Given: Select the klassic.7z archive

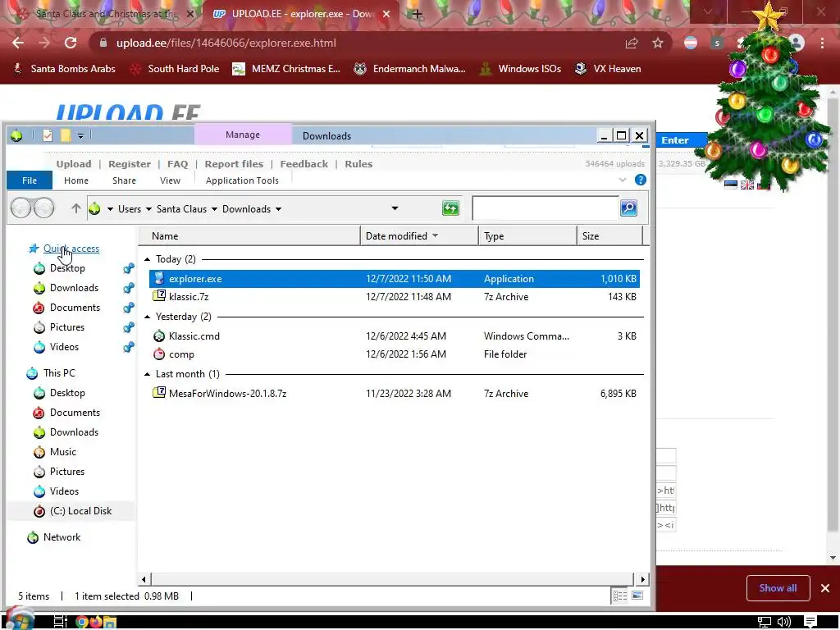Looking at the screenshot, I should (395, 297).
